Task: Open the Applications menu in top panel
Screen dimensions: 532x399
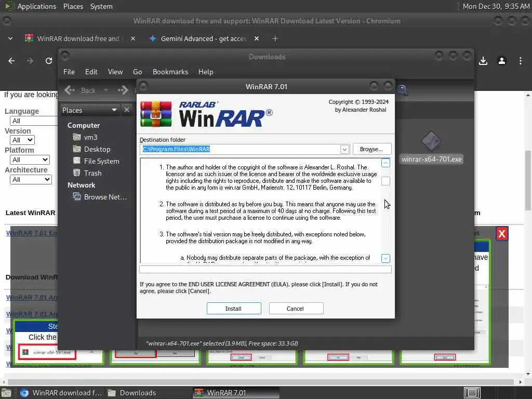Action: 37,6
